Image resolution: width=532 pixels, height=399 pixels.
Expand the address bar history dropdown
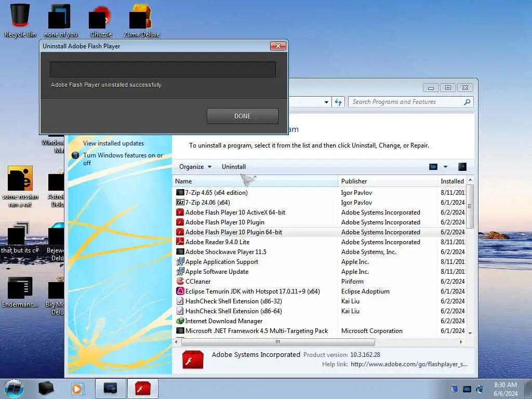(x=326, y=102)
